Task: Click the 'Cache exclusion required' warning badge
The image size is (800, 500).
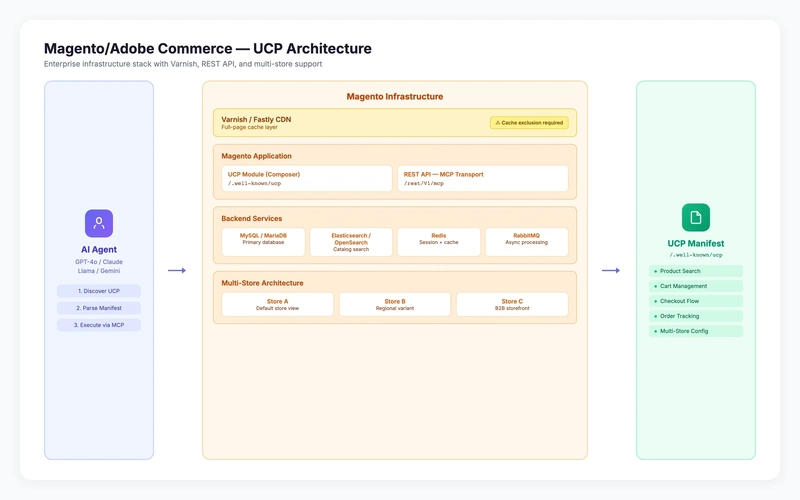Action: click(x=529, y=123)
